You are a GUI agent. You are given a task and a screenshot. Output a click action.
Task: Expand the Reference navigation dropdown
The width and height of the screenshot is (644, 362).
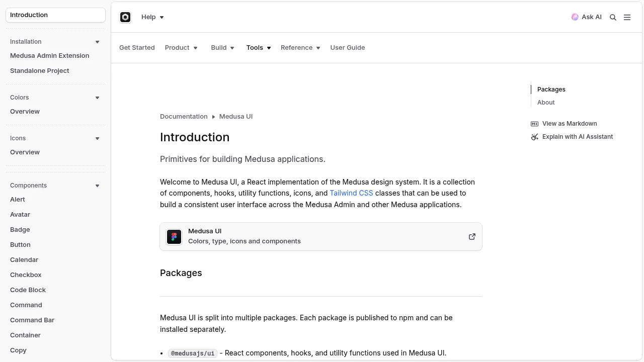tap(300, 48)
